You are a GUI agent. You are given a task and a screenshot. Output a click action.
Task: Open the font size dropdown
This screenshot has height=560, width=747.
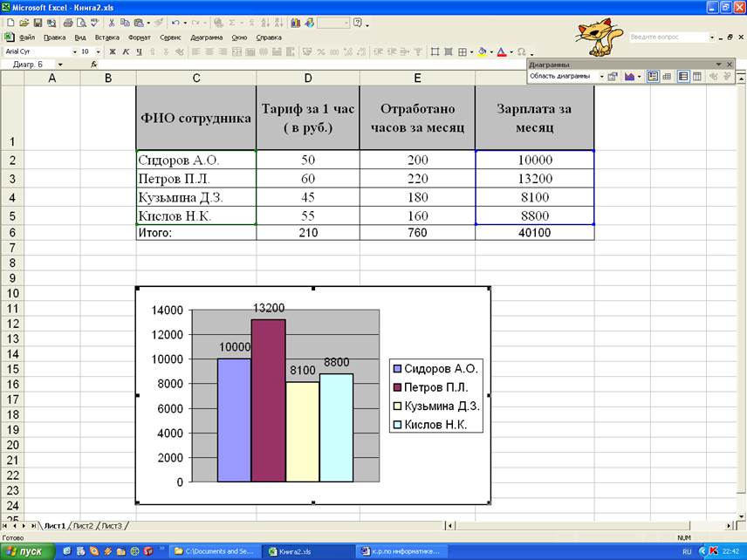pos(97,52)
